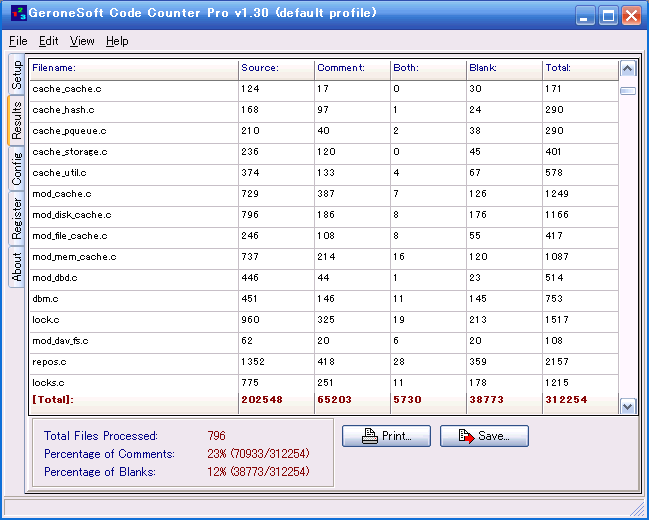Image resolution: width=649 pixels, height=520 pixels.
Task: Open the Edit menu
Action: point(49,41)
